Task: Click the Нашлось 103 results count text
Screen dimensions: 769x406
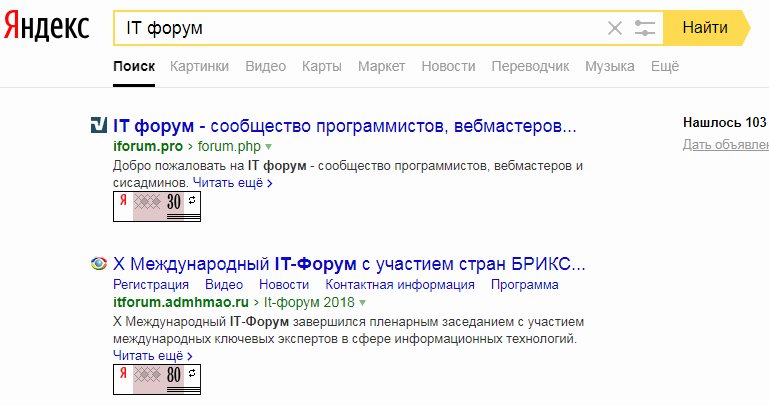Action: [726, 122]
